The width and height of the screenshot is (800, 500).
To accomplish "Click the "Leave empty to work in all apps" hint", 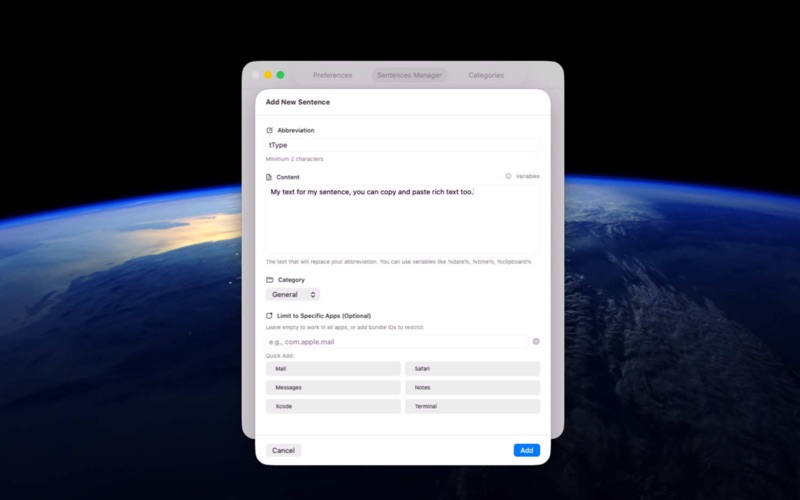I will click(344, 328).
